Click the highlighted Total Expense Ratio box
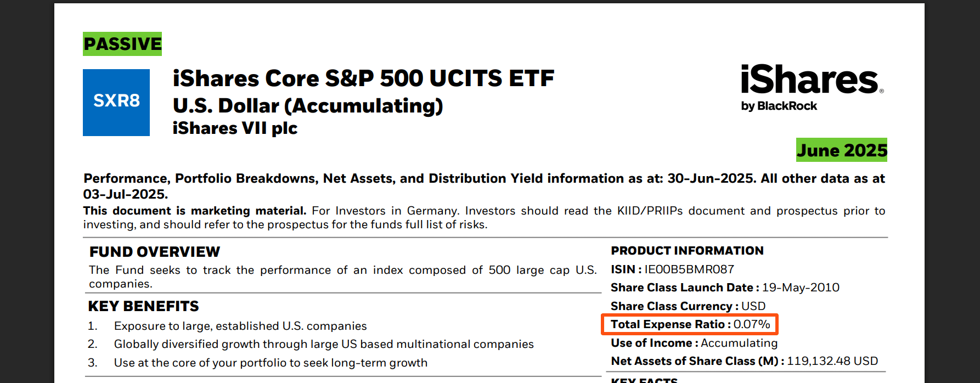Screen dimensions: 980x383 [690, 324]
